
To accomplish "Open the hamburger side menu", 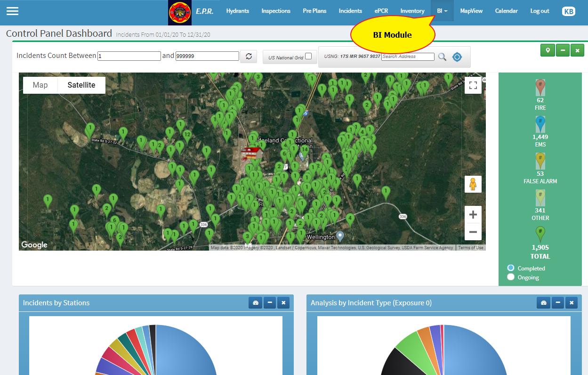I will coord(12,11).
